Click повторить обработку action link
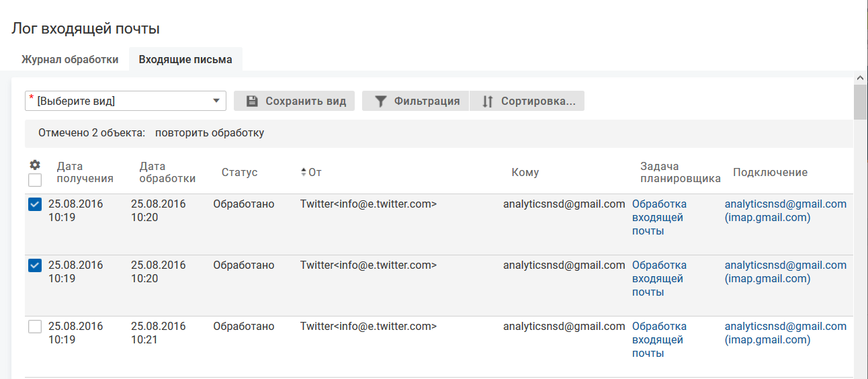Image resolution: width=868 pixels, height=379 pixels. [210, 133]
